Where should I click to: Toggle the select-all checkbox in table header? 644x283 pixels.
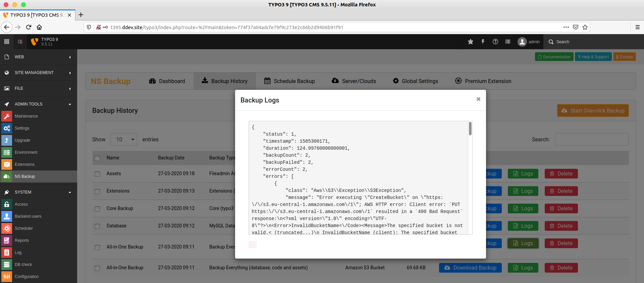point(97,158)
